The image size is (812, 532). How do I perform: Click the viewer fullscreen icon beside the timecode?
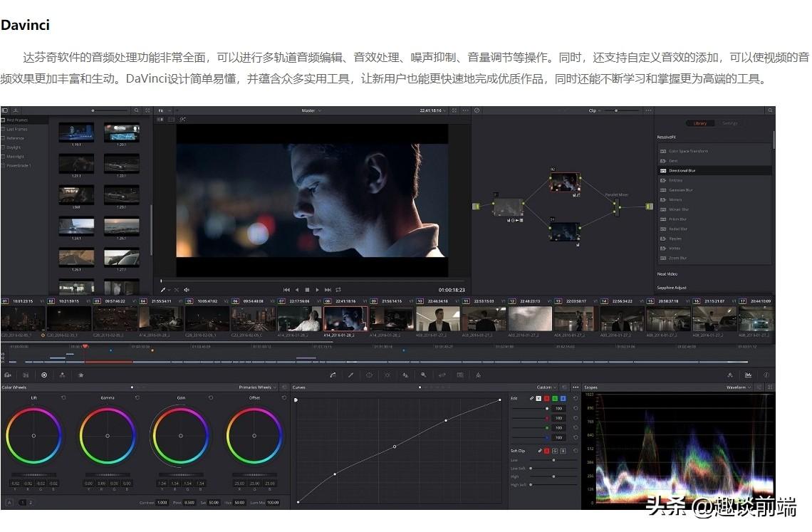coord(454,110)
